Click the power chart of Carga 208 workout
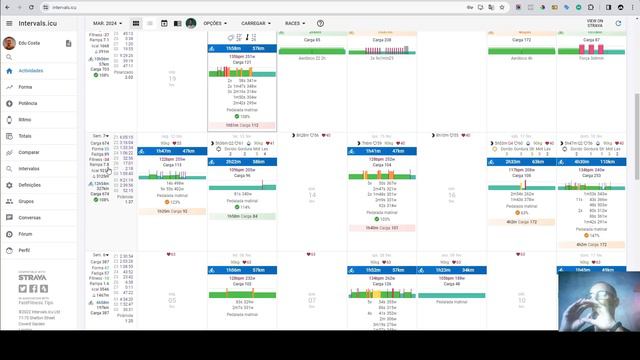The width and height of the screenshot is (640, 360). 382,50
